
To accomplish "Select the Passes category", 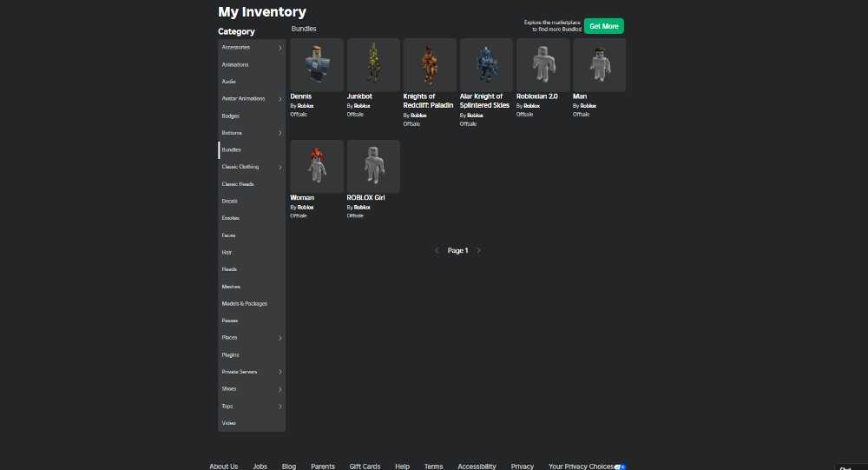I will (252, 321).
